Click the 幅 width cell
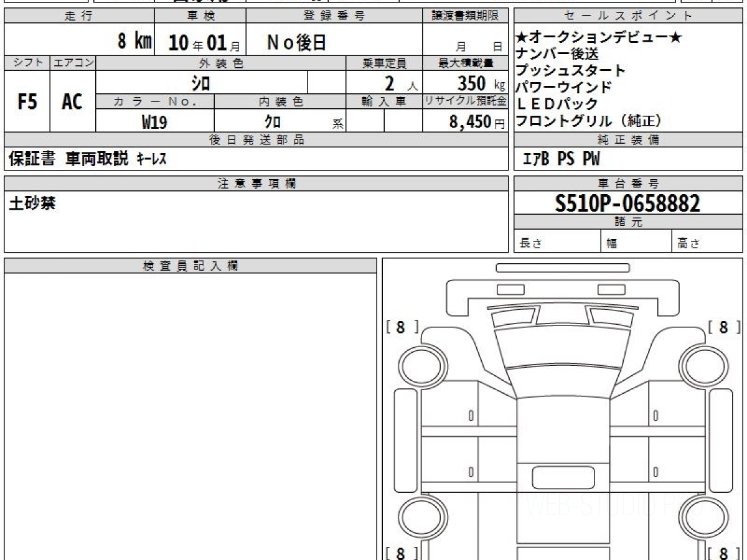Viewport: 747px width, 560px height. tap(636, 242)
